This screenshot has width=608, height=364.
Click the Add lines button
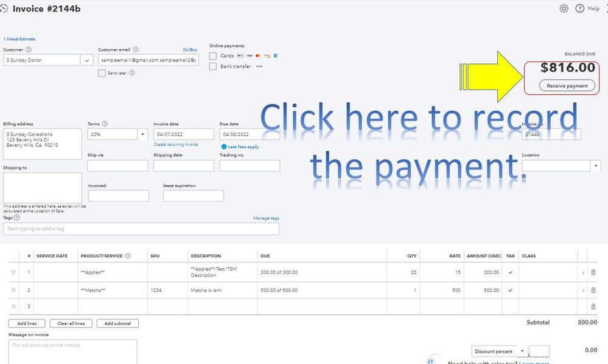click(27, 323)
